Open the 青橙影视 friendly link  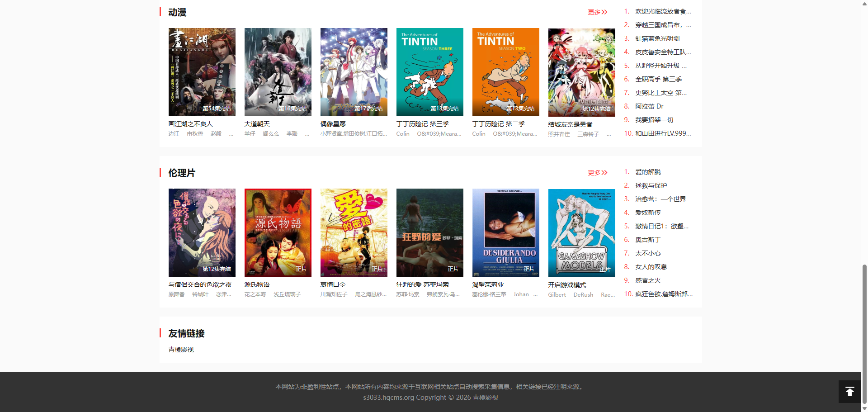tap(181, 350)
